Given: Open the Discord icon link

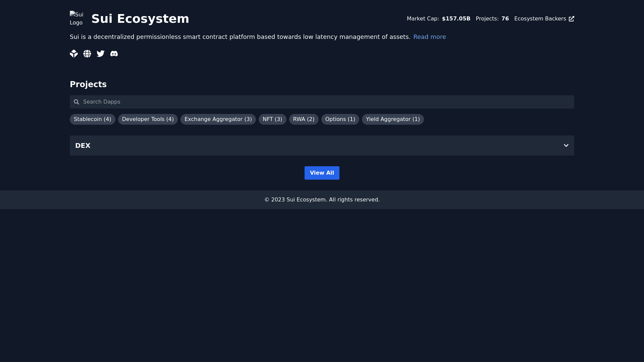Looking at the screenshot, I should coord(114,54).
